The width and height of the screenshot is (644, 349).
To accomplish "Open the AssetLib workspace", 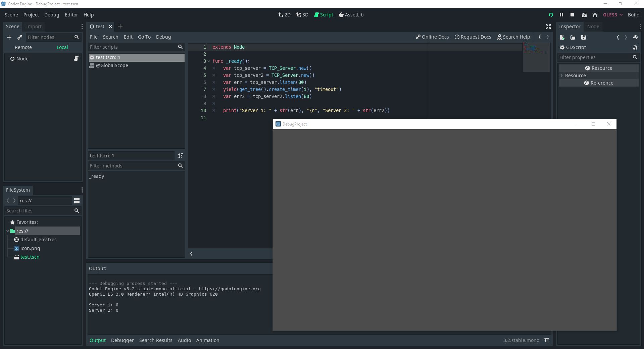I will coord(351,15).
